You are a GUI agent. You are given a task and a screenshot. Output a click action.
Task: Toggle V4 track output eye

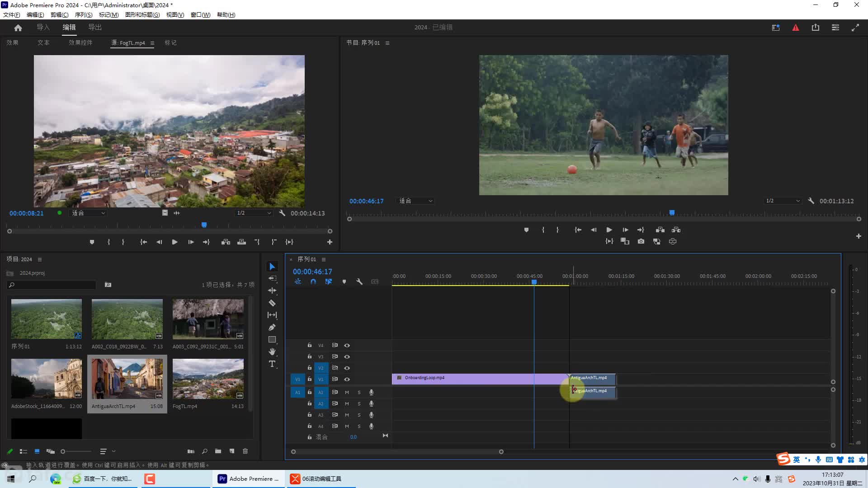click(x=347, y=345)
